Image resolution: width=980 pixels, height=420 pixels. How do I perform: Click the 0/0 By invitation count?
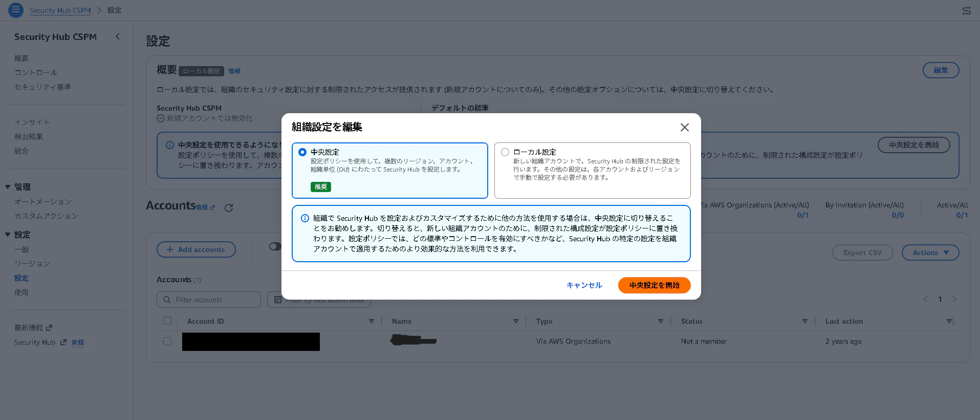click(x=898, y=215)
